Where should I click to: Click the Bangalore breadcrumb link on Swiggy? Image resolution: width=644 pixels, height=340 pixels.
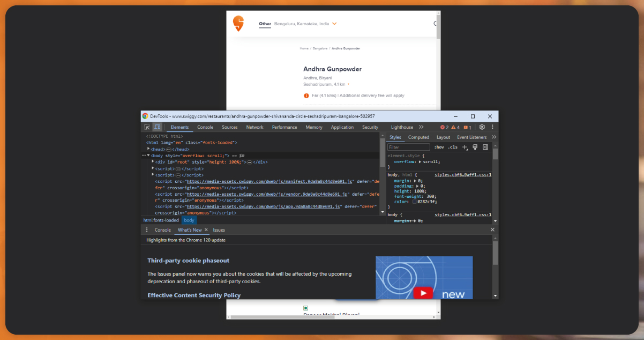[x=320, y=48]
